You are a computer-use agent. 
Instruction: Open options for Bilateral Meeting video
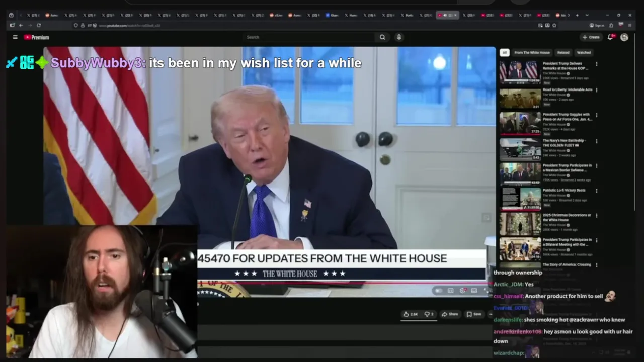[597, 240]
